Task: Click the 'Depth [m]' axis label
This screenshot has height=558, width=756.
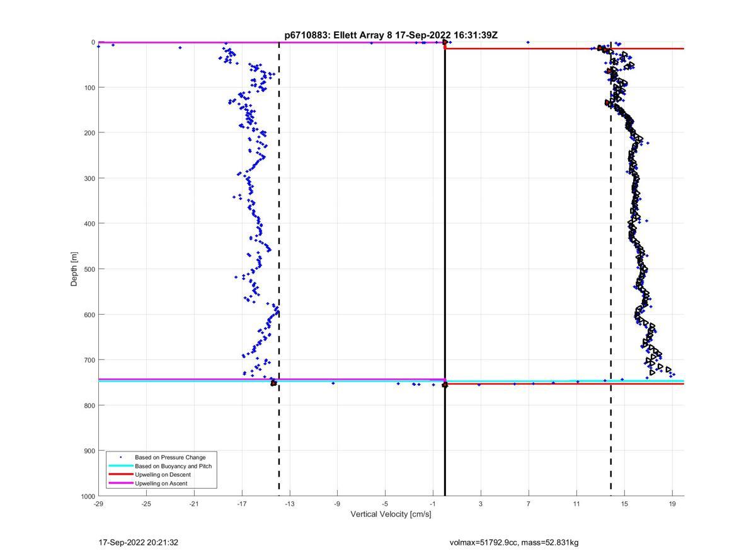Action: click(x=74, y=269)
